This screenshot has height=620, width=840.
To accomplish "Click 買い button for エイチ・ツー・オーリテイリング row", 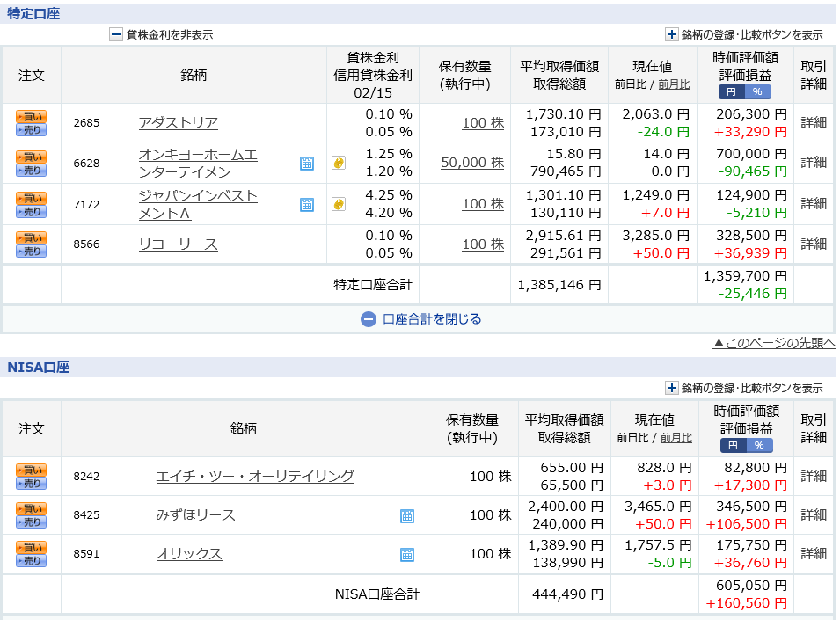I will (31, 470).
